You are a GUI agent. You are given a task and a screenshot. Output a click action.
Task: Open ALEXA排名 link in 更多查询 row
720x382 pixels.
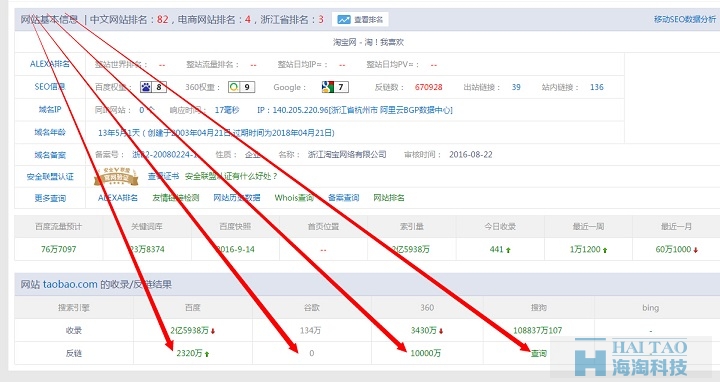(118, 198)
